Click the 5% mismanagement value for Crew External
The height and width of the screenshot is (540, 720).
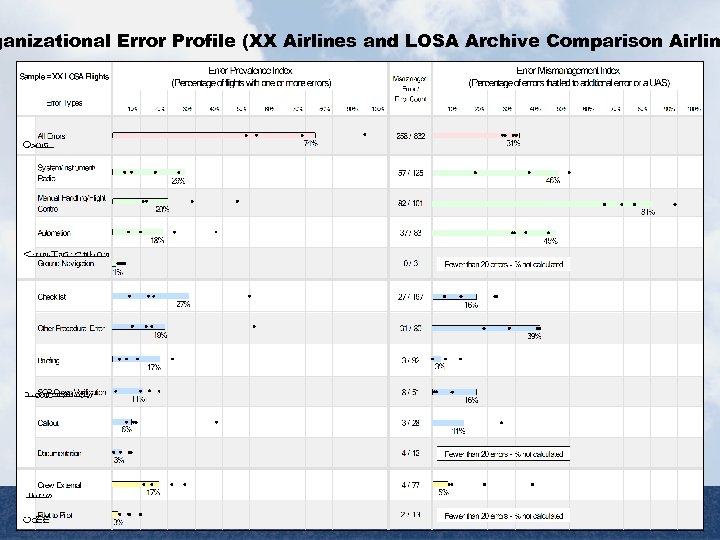click(x=443, y=492)
